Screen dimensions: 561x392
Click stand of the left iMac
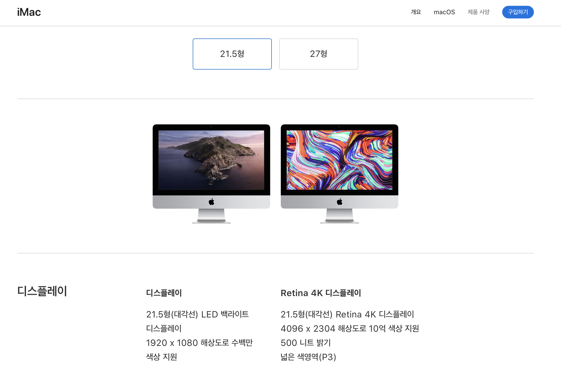(x=211, y=216)
